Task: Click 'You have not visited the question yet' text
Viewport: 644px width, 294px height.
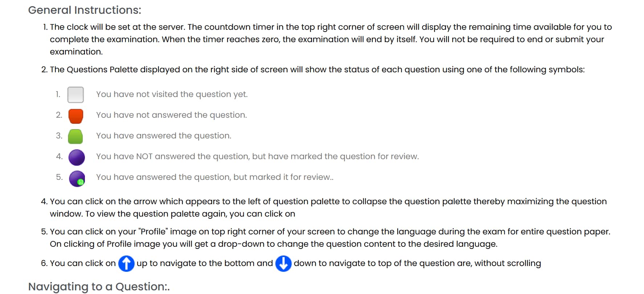Action: pos(172,94)
